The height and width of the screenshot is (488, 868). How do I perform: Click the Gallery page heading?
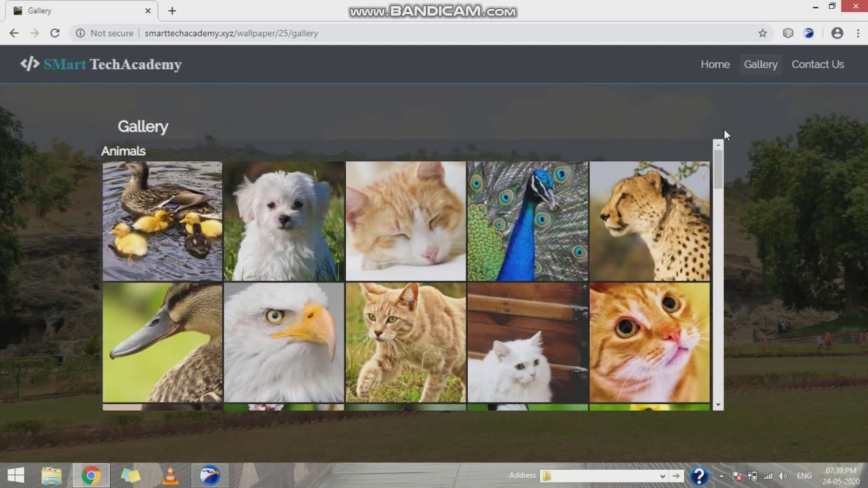click(143, 127)
